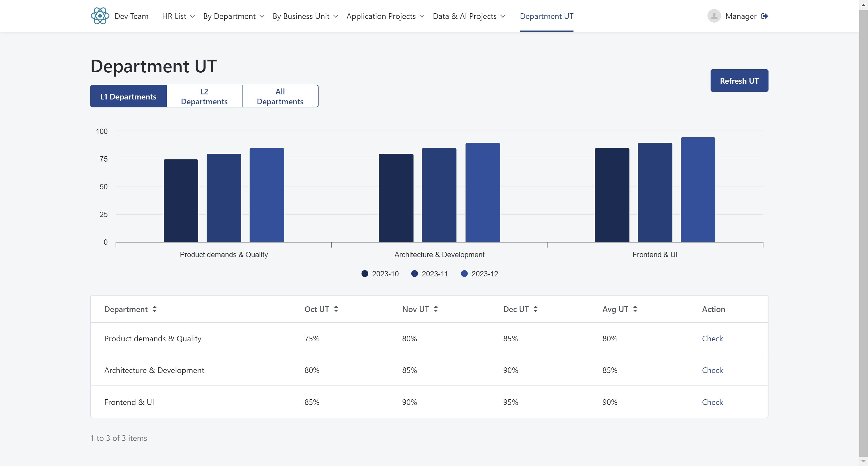Sort table by Oct UT arrows

click(336, 309)
